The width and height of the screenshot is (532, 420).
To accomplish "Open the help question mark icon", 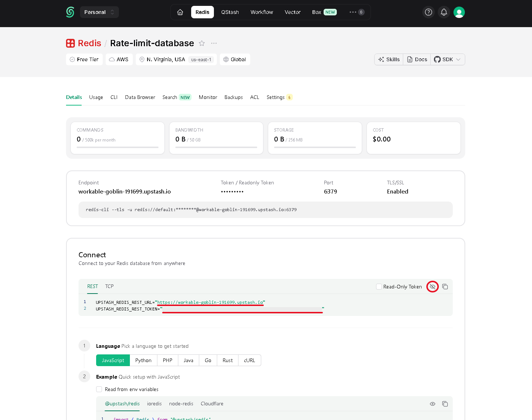I will click(429, 12).
